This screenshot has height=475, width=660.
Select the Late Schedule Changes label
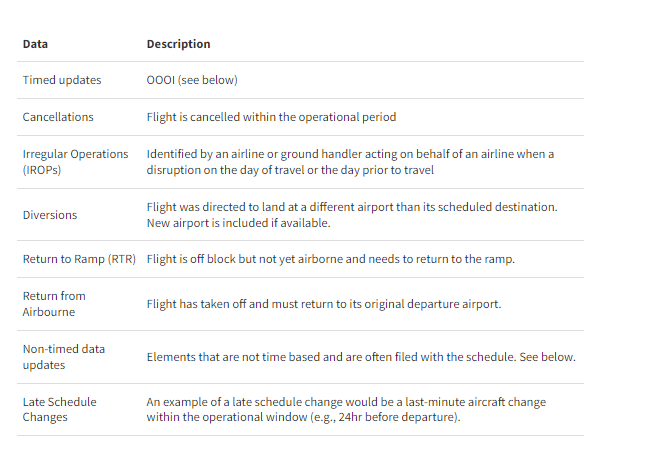coord(59,409)
